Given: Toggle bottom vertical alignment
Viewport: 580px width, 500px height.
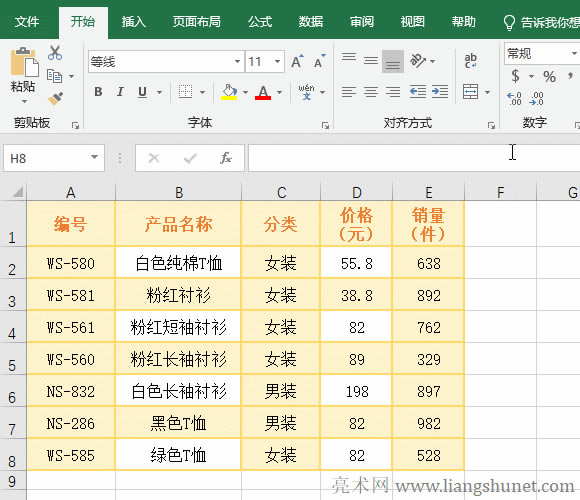Looking at the screenshot, I should pyautogui.click(x=393, y=61).
